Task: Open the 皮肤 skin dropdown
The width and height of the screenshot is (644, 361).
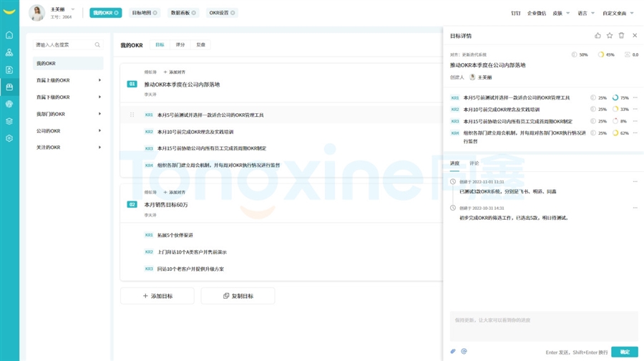Action: [561, 13]
